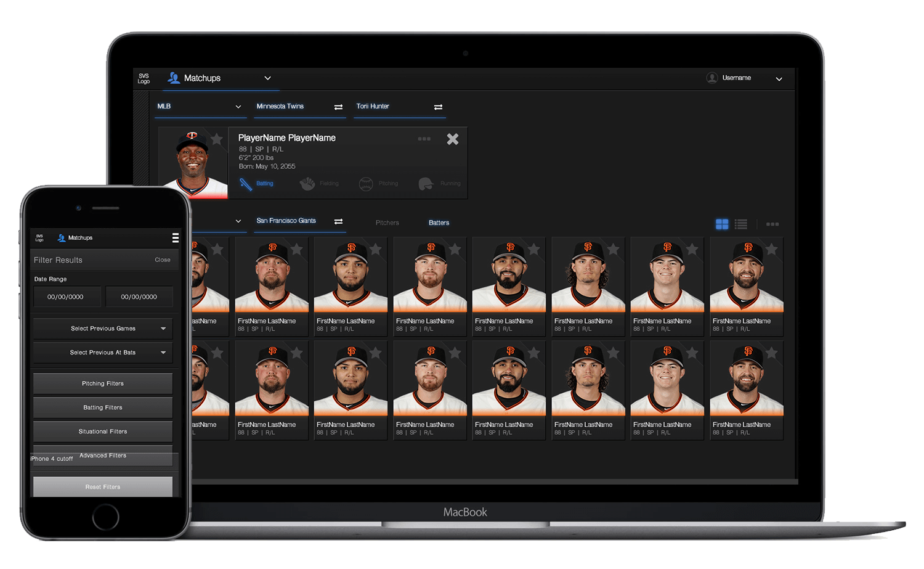This screenshot has width=924, height=569.
Task: Switch to list view layout
Action: (x=741, y=224)
